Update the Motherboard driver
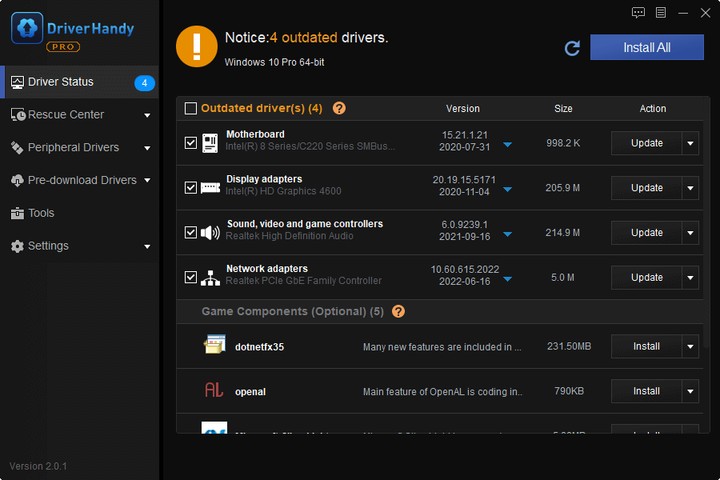Screen dimensions: 720x480 647,143
